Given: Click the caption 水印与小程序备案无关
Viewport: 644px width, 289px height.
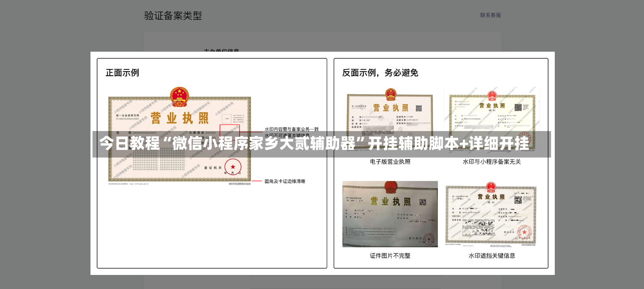Looking at the screenshot, I should pyautogui.click(x=492, y=162).
